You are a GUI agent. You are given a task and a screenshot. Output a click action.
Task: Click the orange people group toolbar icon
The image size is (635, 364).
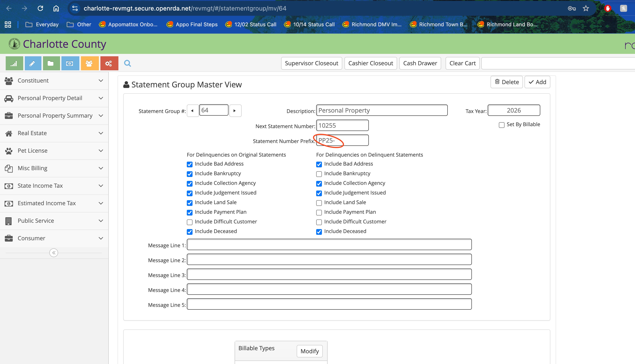tap(89, 64)
